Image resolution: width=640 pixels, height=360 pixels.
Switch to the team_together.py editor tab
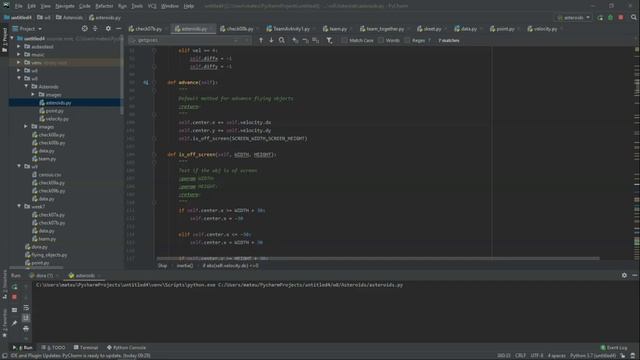pyautogui.click(x=384, y=29)
